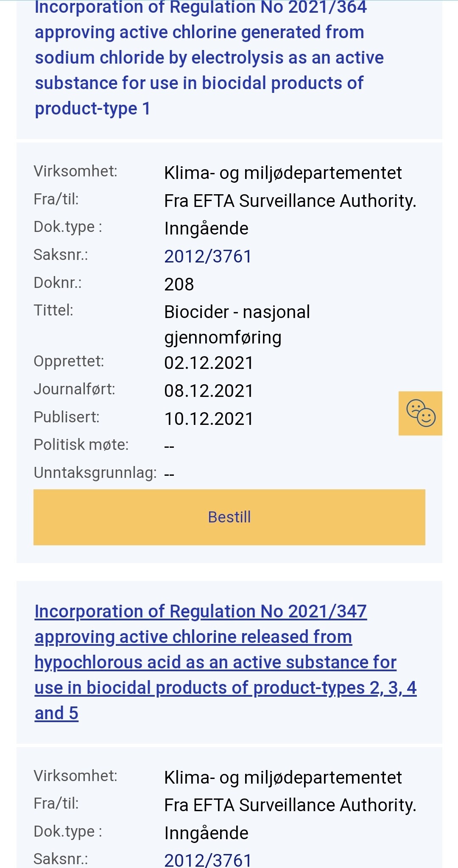Select Klima- og miljødepartementet in the bottom record
The height and width of the screenshot is (868, 458).
pyautogui.click(x=283, y=778)
